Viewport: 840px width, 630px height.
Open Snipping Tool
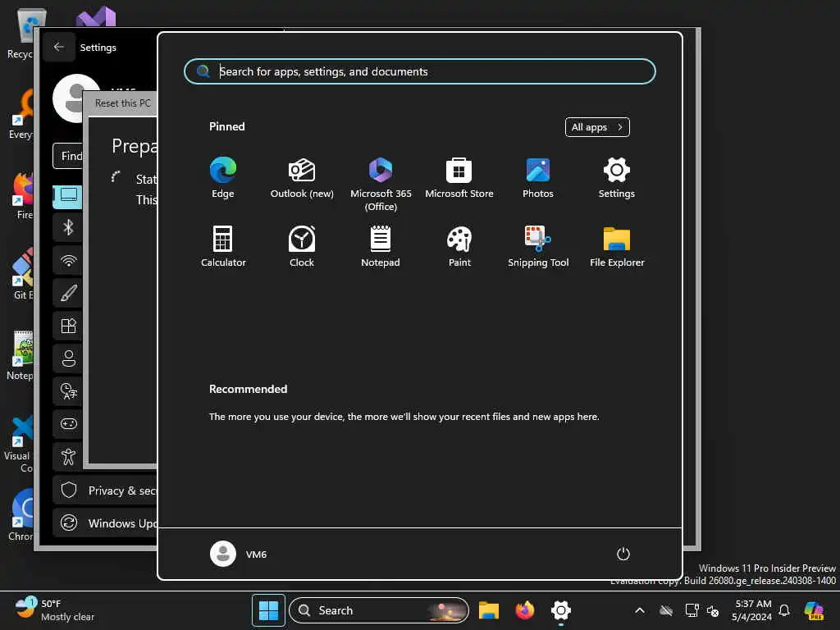538,246
